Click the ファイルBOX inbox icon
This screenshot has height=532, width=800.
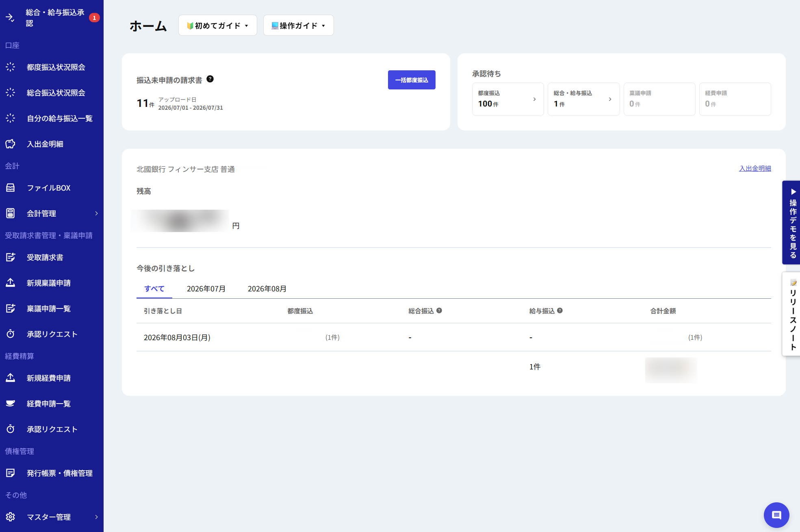click(x=10, y=188)
